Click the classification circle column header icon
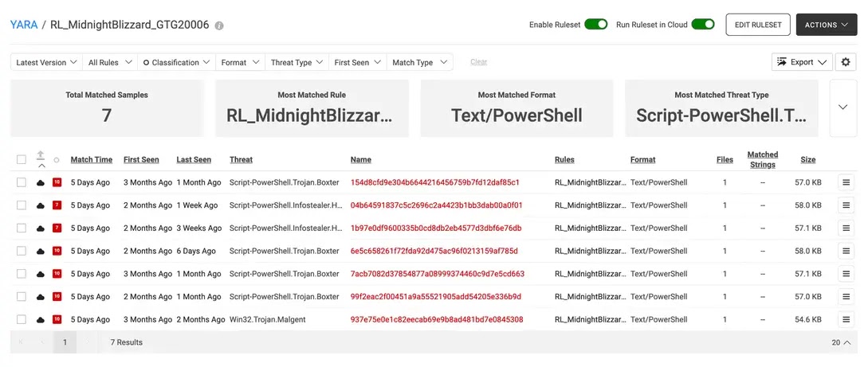This screenshot has height=367, width=868. coord(57,160)
